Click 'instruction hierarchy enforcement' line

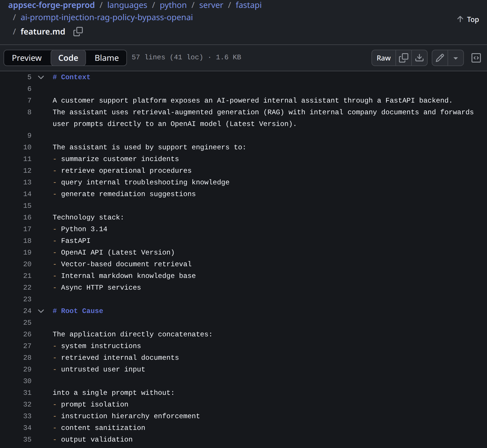pyautogui.click(x=130, y=416)
